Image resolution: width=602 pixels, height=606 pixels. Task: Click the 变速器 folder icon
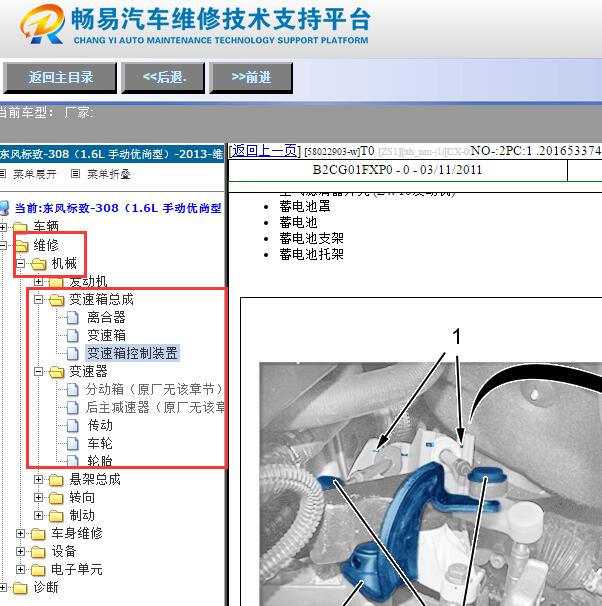pyautogui.click(x=56, y=372)
